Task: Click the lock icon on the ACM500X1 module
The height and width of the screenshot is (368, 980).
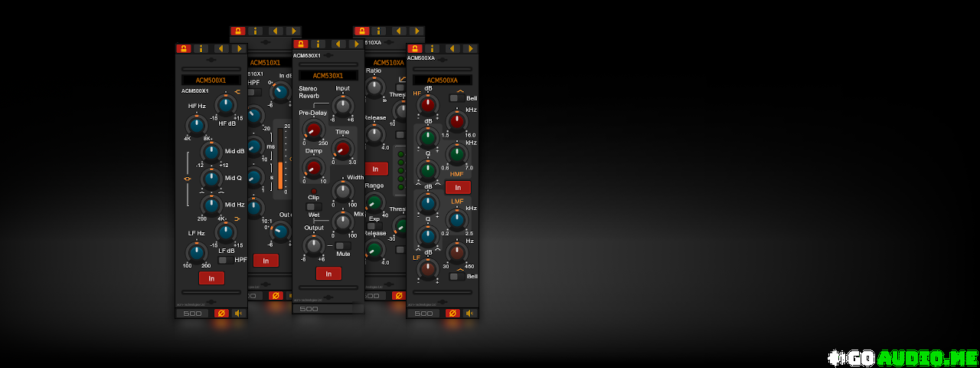Action: pyautogui.click(x=184, y=48)
